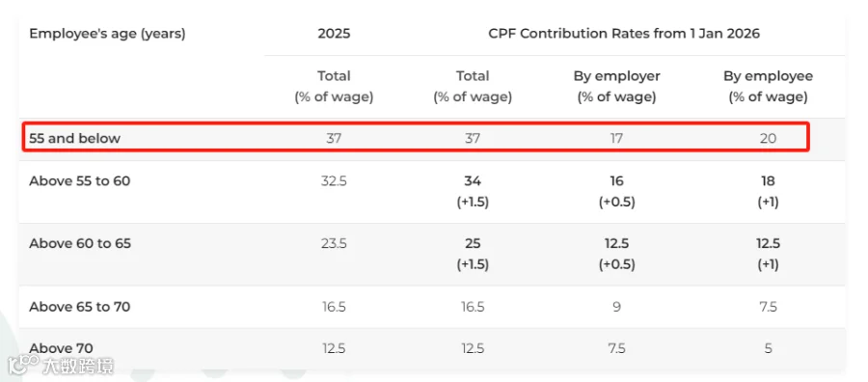Image resolution: width=868 pixels, height=382 pixels.
Task: Click 'CPF Contribution Rates from 1 Jan 2026' header
Action: click(624, 34)
